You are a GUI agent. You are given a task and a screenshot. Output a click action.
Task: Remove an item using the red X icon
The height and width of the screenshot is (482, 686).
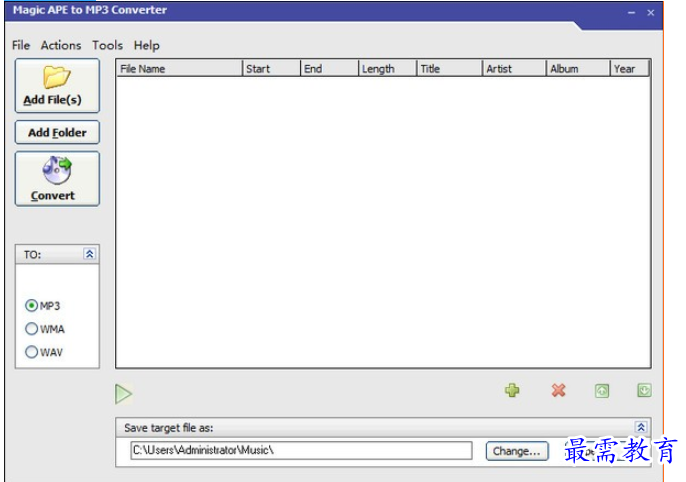(x=558, y=390)
